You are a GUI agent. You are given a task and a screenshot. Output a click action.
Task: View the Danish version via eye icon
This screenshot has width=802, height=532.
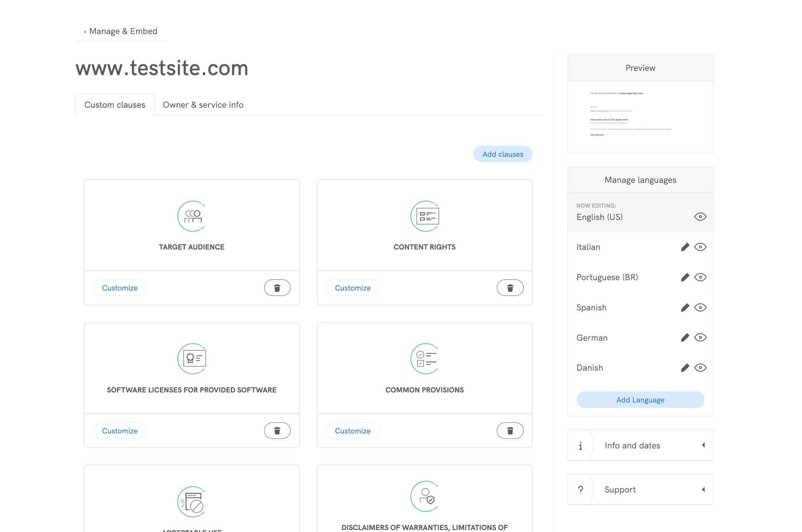[x=700, y=368]
